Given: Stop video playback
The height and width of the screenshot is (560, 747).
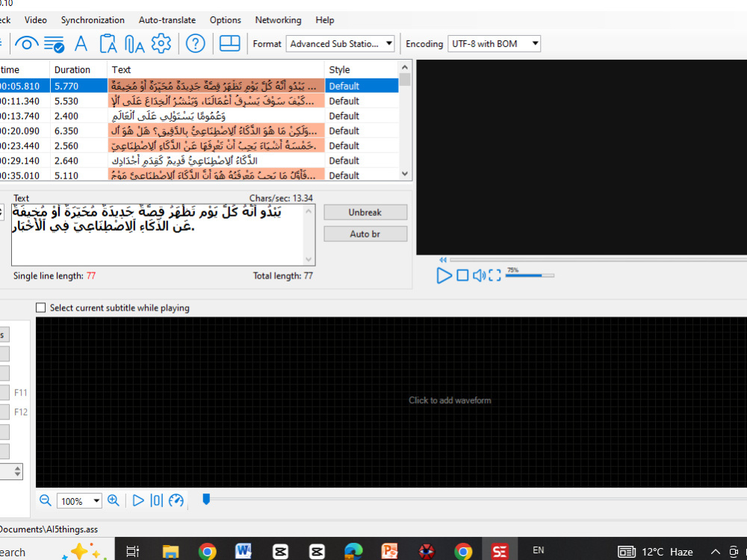Looking at the screenshot, I should click(x=462, y=276).
